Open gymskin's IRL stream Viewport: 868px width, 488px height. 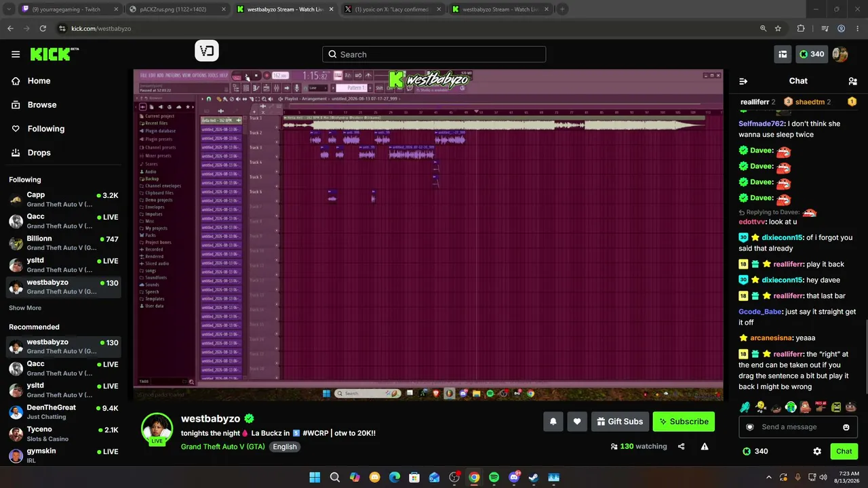tap(64, 455)
